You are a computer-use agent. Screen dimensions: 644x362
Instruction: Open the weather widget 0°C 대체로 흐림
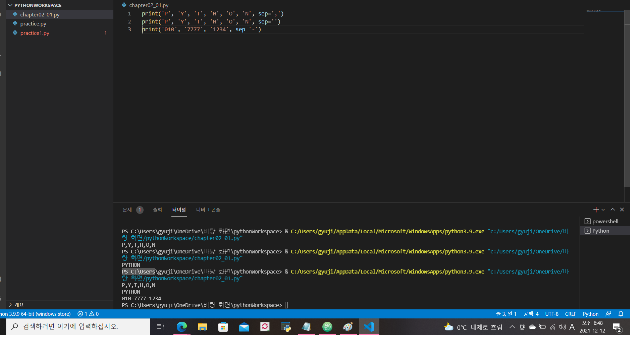(x=473, y=327)
